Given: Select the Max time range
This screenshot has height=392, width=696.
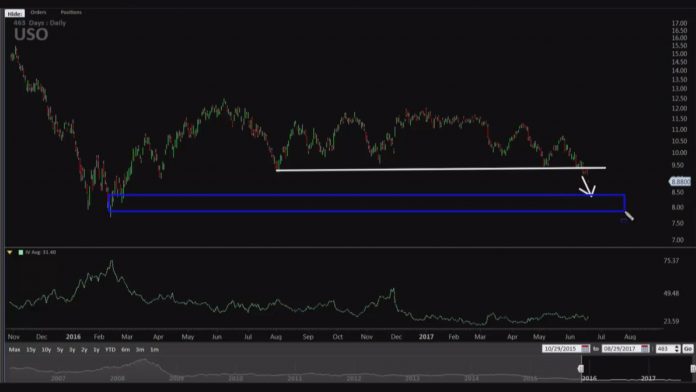Looking at the screenshot, I should [x=14, y=350].
